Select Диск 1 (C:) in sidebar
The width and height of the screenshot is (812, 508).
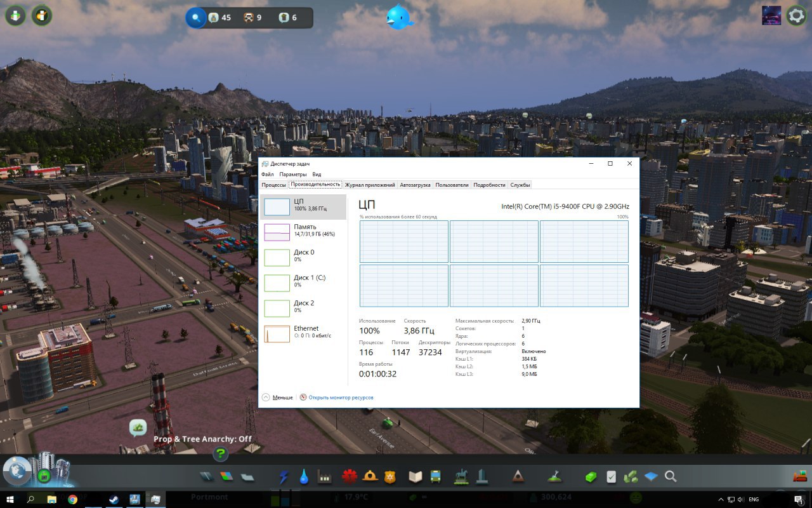coord(303,283)
